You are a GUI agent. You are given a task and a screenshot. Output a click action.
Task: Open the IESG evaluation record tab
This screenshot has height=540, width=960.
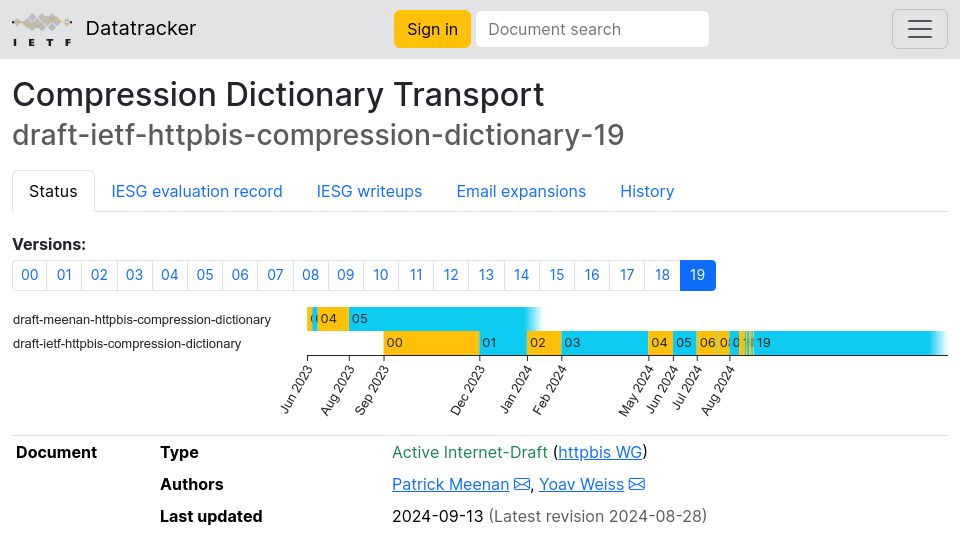(197, 191)
